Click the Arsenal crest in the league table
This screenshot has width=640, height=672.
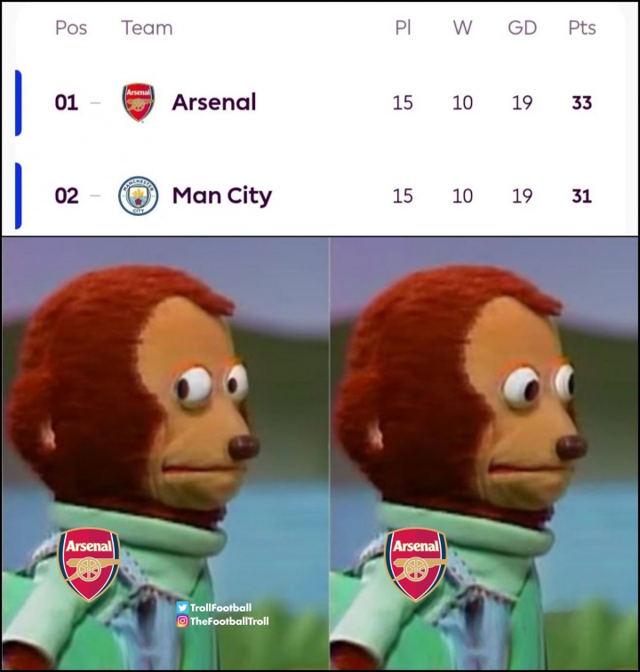tap(138, 103)
